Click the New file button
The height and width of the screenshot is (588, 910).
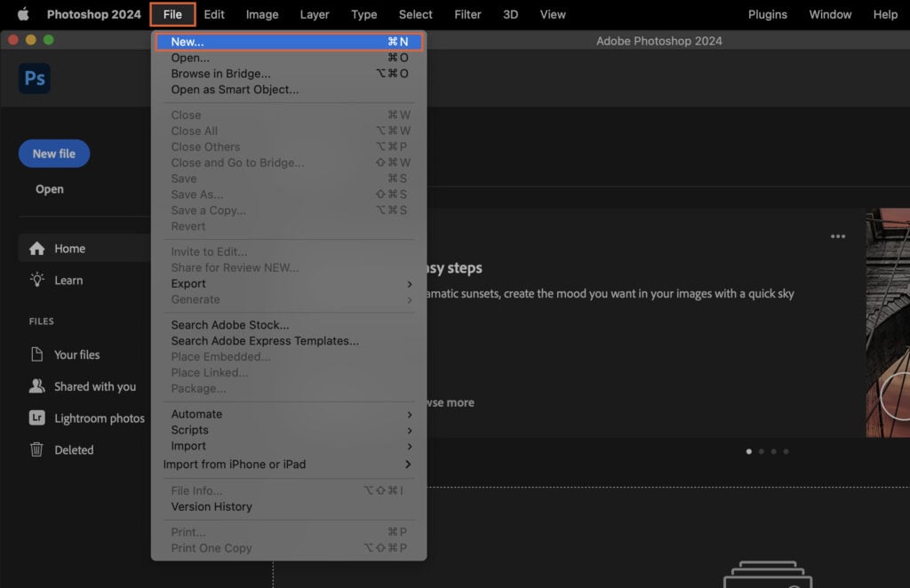53,153
